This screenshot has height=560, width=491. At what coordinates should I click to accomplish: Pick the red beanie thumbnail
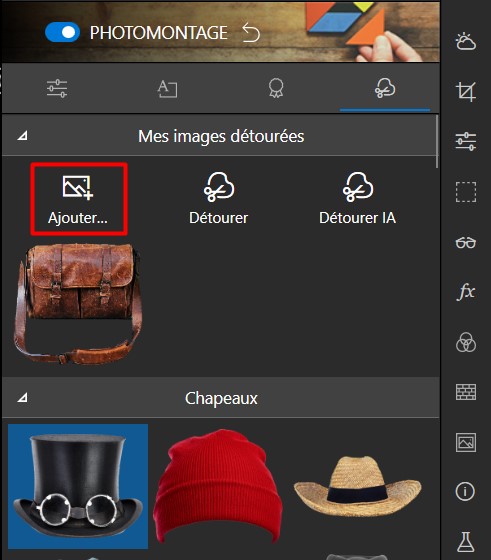(x=217, y=486)
